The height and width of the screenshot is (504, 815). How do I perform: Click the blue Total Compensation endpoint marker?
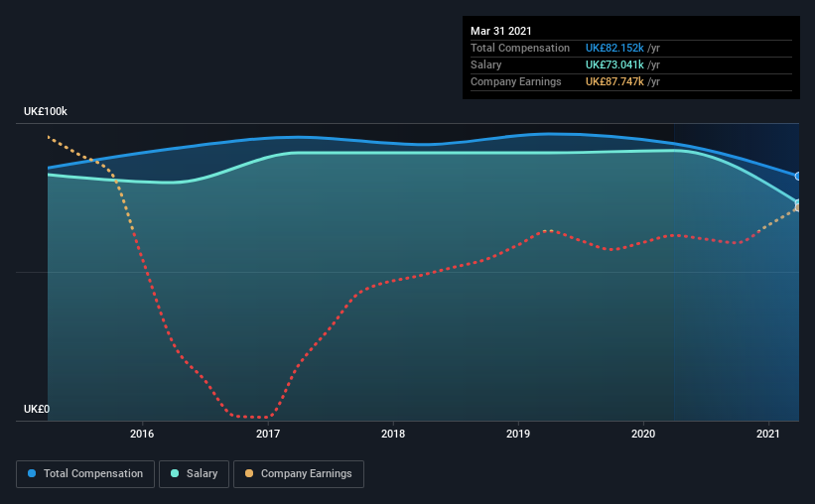click(798, 177)
